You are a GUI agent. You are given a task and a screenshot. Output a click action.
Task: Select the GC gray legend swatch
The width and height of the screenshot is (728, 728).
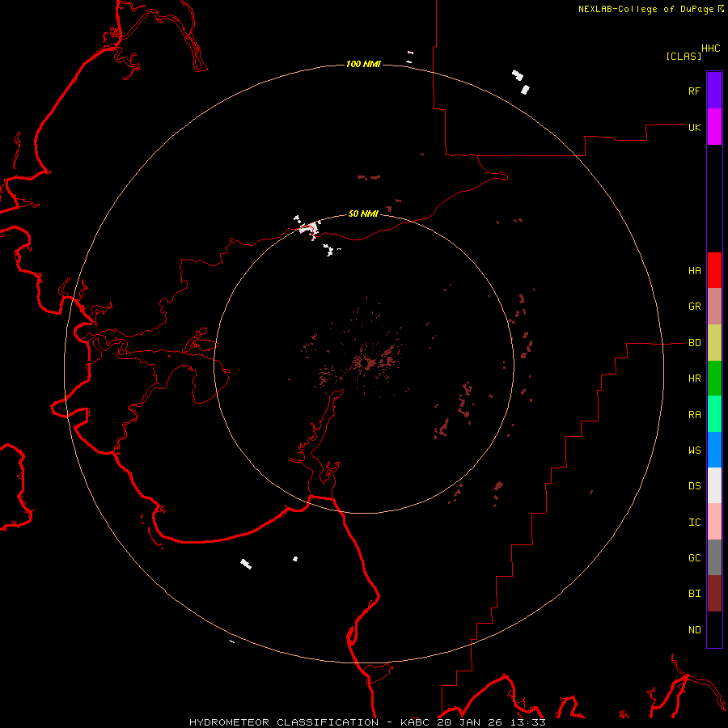click(714, 557)
